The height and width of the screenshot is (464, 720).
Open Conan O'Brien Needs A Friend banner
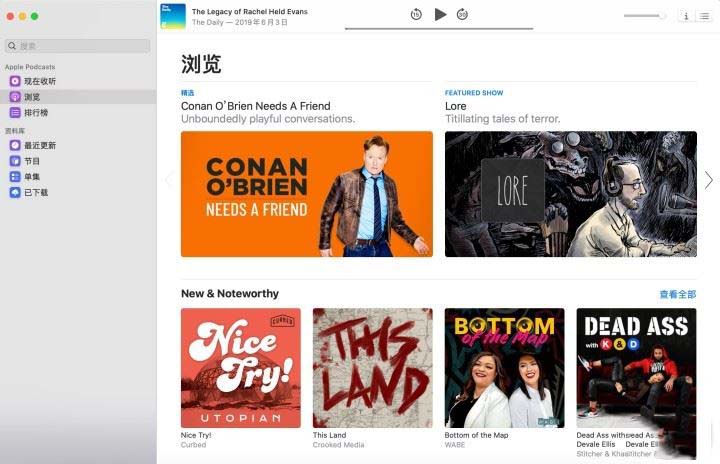click(307, 194)
